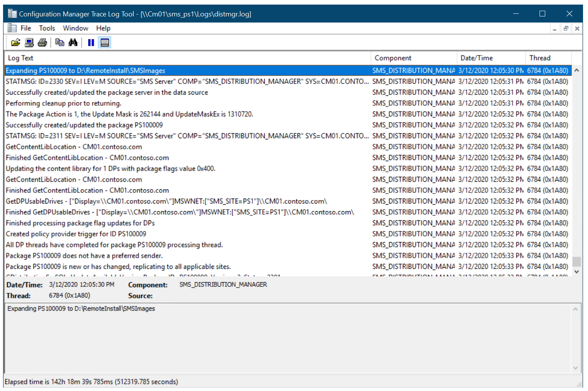Open Find using the binoculars icon
The image size is (588, 391).
click(x=73, y=42)
